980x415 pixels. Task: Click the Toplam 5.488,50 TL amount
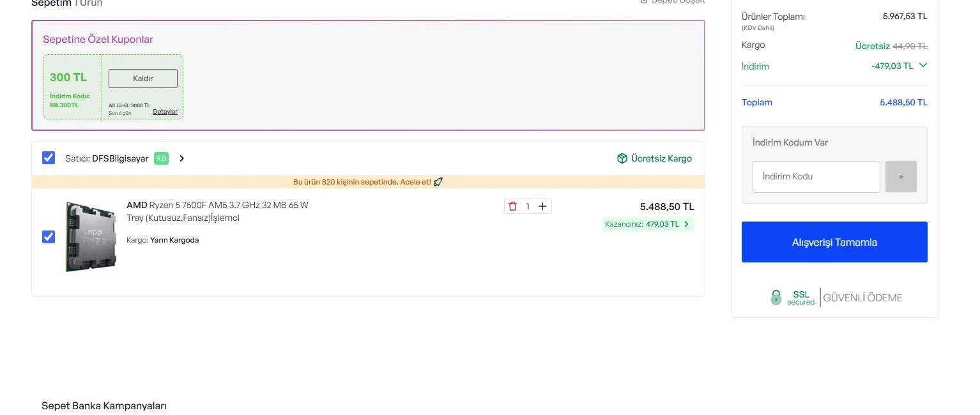(903, 102)
